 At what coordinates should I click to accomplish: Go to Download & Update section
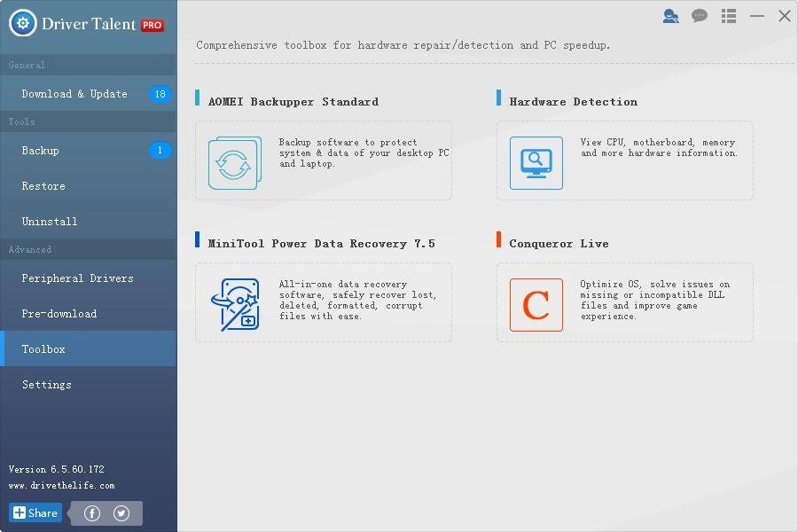coord(88,94)
